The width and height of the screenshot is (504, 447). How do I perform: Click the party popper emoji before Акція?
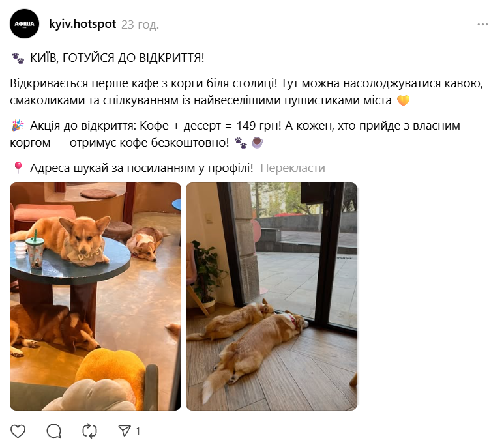click(18, 126)
